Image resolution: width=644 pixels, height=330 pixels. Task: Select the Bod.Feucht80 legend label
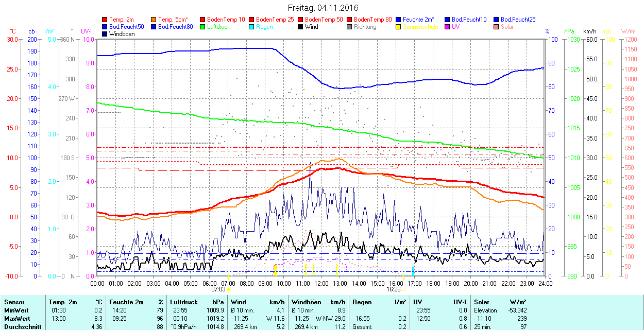click(176, 27)
